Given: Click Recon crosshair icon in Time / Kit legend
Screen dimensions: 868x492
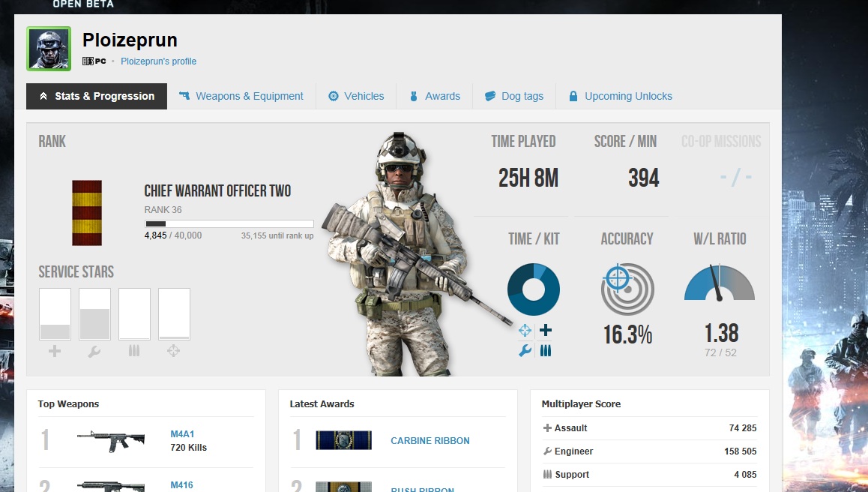Looking at the screenshot, I should [x=525, y=331].
